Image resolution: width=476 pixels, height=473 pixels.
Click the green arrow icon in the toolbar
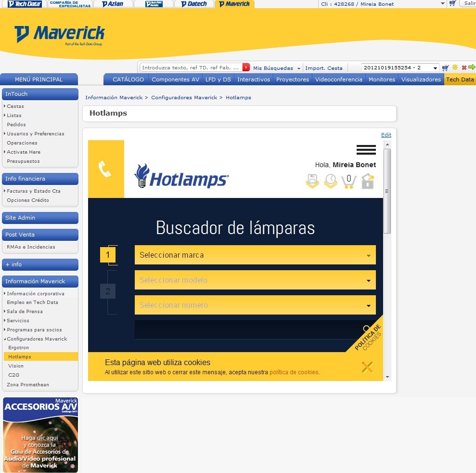pos(472,67)
